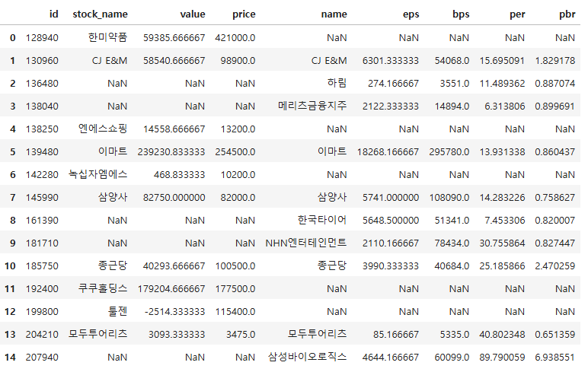This screenshot has height=372, width=588.
Task: Select id cell 136480
Action: tap(42, 84)
